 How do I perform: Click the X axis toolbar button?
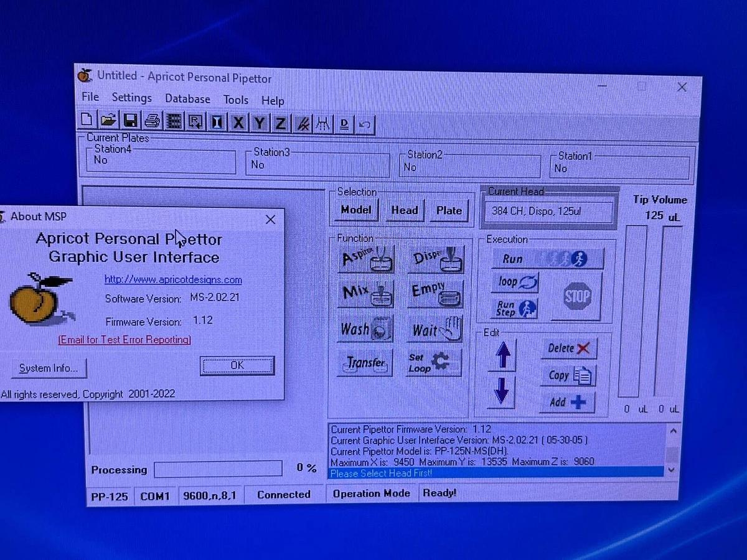238,123
